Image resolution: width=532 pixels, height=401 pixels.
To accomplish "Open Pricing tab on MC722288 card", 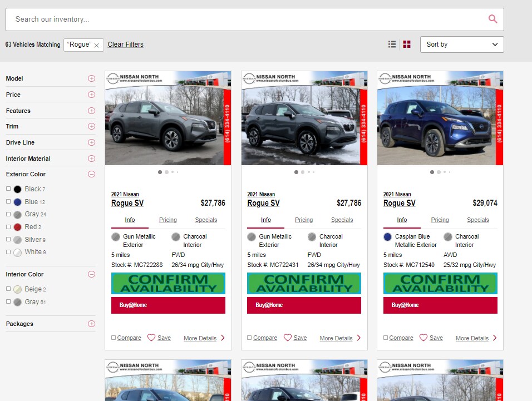I will 168,220.
